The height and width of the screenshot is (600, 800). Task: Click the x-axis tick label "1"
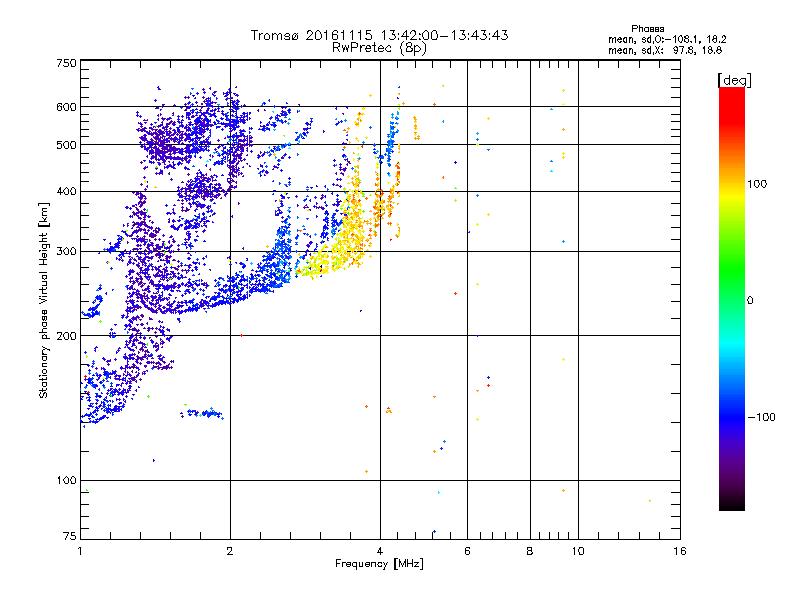81,551
